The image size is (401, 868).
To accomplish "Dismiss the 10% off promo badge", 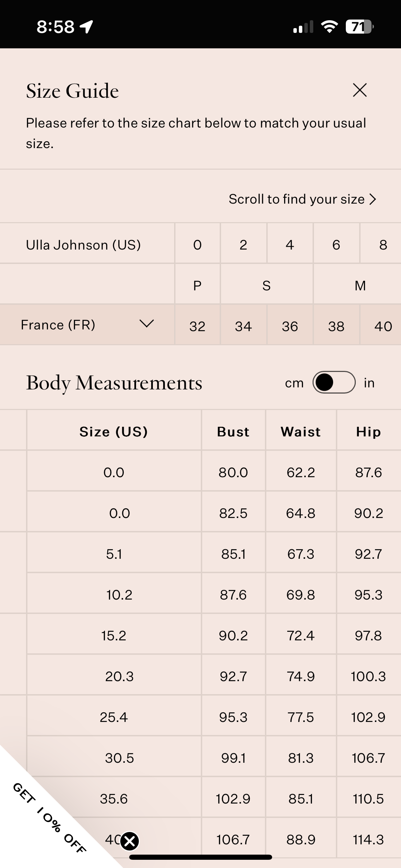I will (x=130, y=841).
